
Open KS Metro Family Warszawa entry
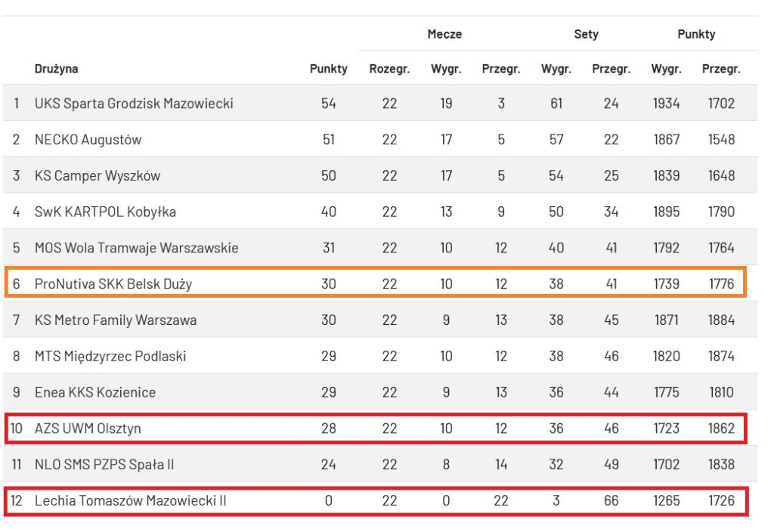116,320
